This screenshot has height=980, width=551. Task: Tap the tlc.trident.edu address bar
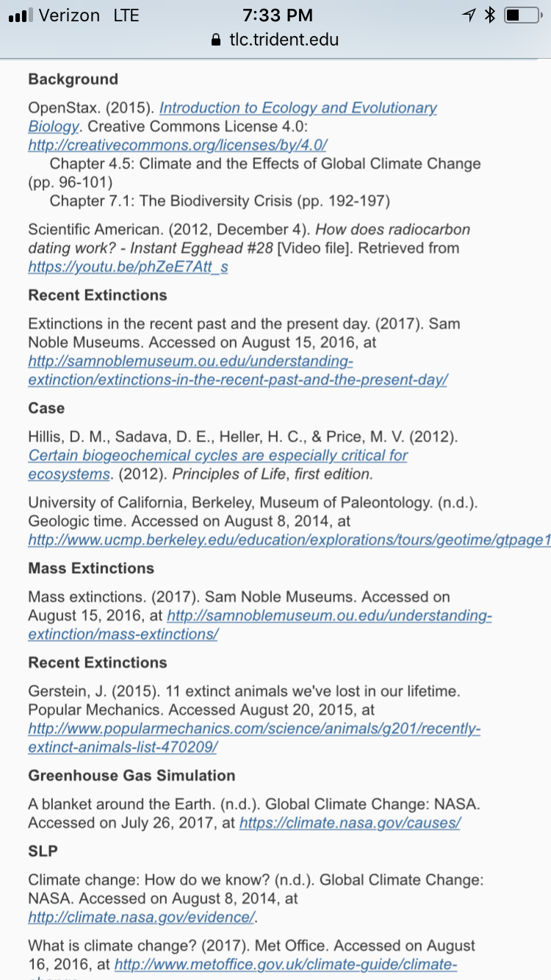click(283, 40)
